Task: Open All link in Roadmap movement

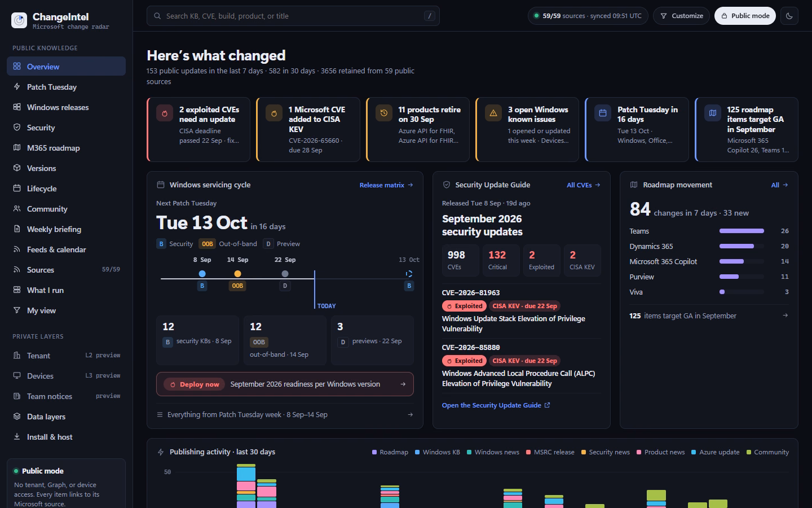Action: [780, 185]
